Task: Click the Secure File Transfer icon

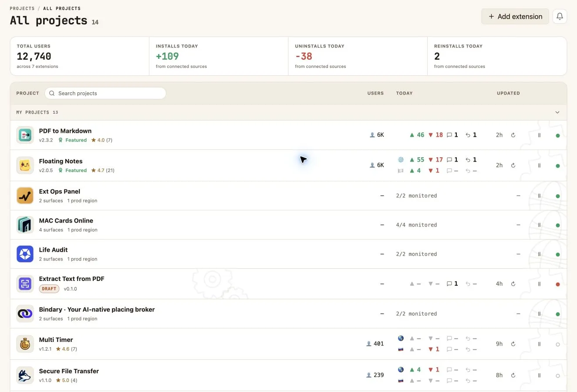Action: click(x=25, y=375)
